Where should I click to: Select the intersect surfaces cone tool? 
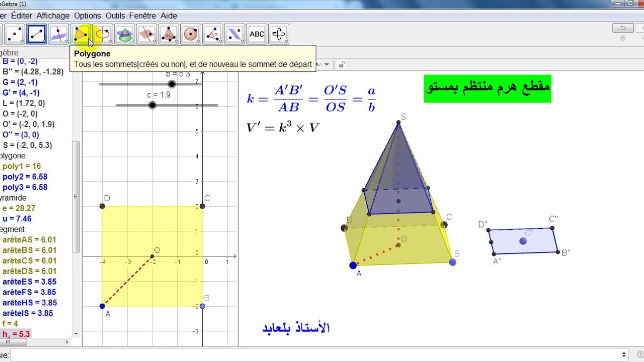125,34
